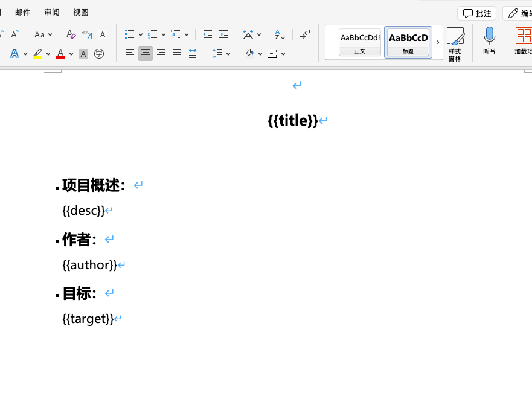Expand line spacing dropdown arrow
Screen dimensions: 532x399
(x=228, y=54)
